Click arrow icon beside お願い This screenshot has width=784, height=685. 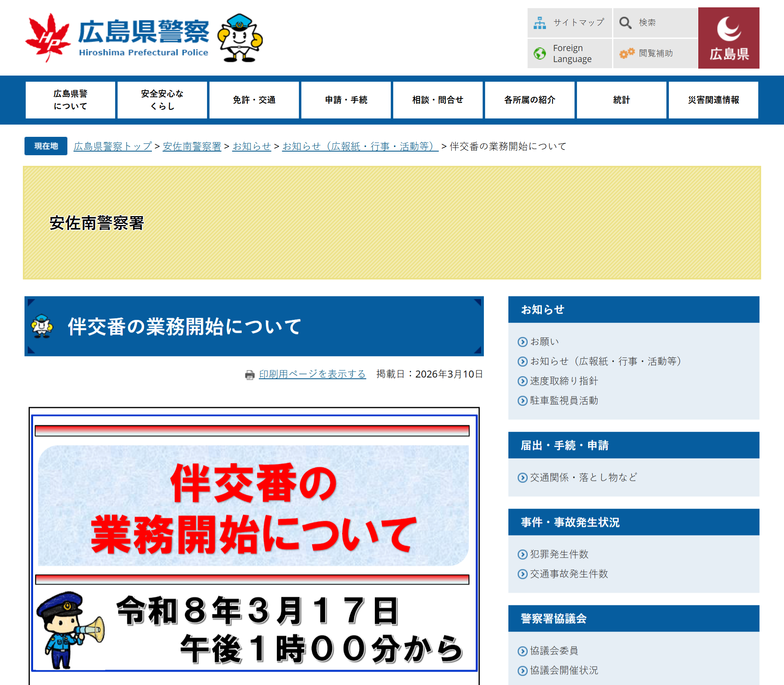(x=522, y=342)
